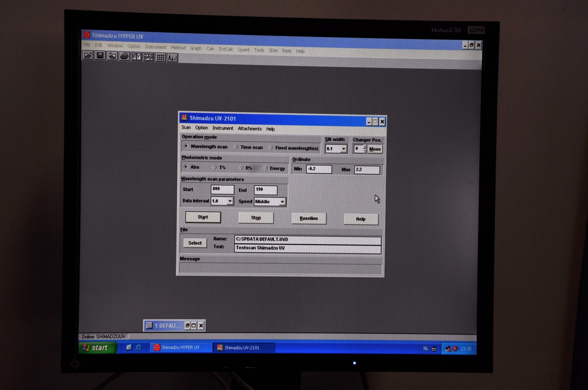
Task: Open the Help menu in UV-2101 dialog
Action: (x=271, y=129)
